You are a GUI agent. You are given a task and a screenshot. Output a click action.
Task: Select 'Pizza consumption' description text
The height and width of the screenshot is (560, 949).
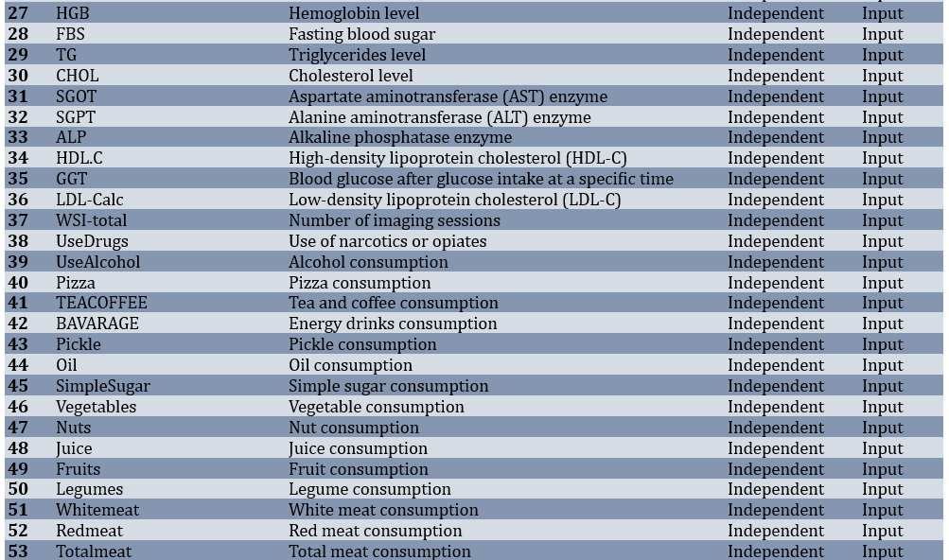click(x=360, y=283)
